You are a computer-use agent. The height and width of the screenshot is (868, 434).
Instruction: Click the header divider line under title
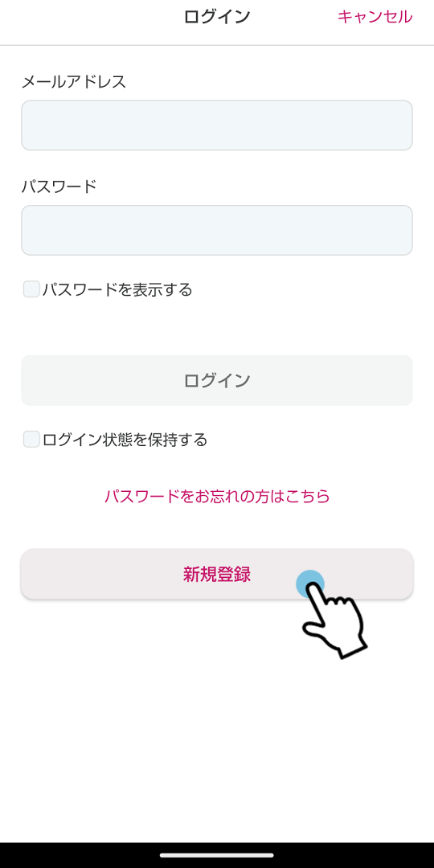[x=217, y=45]
